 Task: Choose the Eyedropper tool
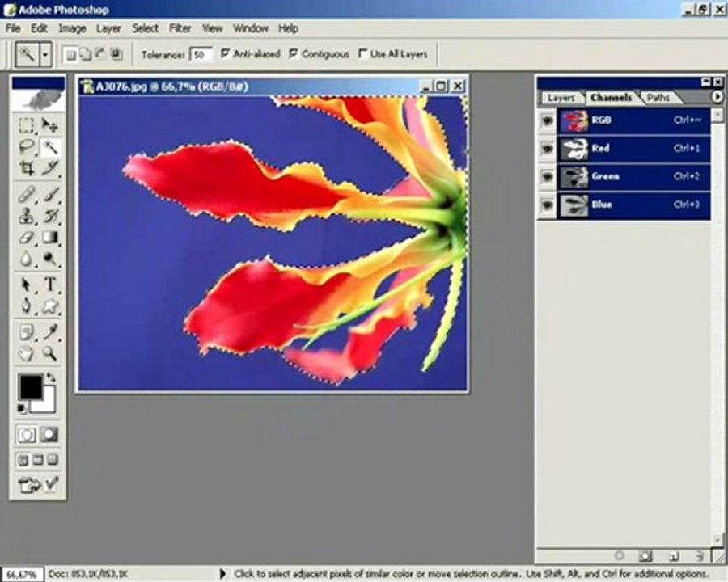point(50,331)
